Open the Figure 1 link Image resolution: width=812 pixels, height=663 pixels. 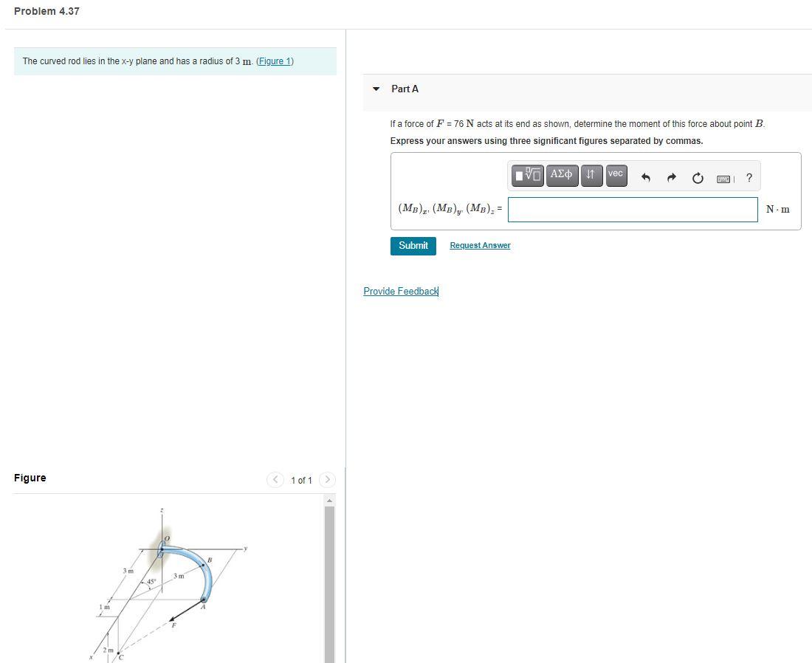pos(275,61)
